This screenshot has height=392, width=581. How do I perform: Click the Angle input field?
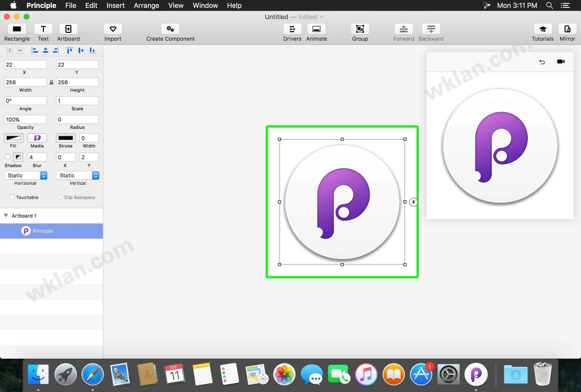[25, 101]
